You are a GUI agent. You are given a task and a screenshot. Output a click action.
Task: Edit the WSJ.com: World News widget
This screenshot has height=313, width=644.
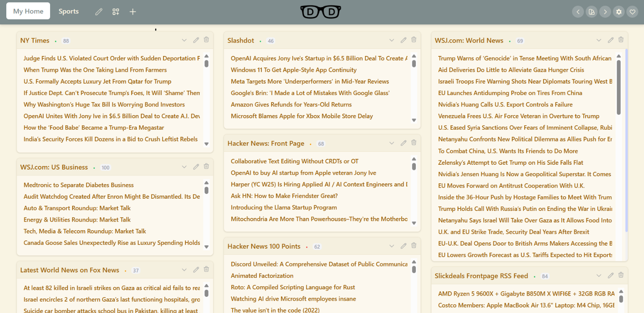tap(610, 40)
